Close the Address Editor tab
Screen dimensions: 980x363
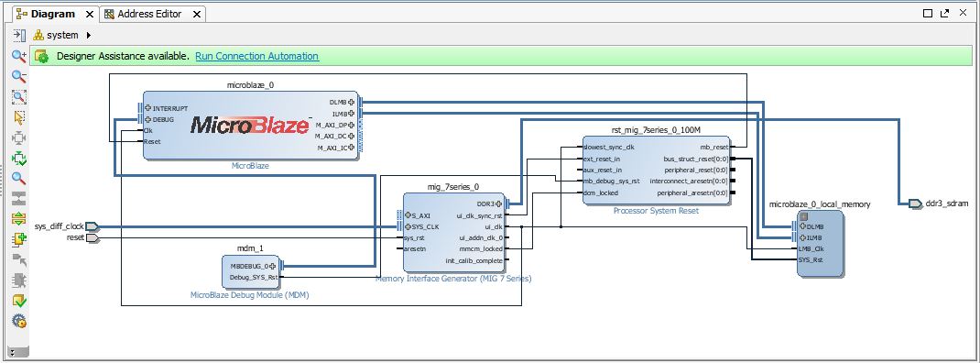coord(196,14)
